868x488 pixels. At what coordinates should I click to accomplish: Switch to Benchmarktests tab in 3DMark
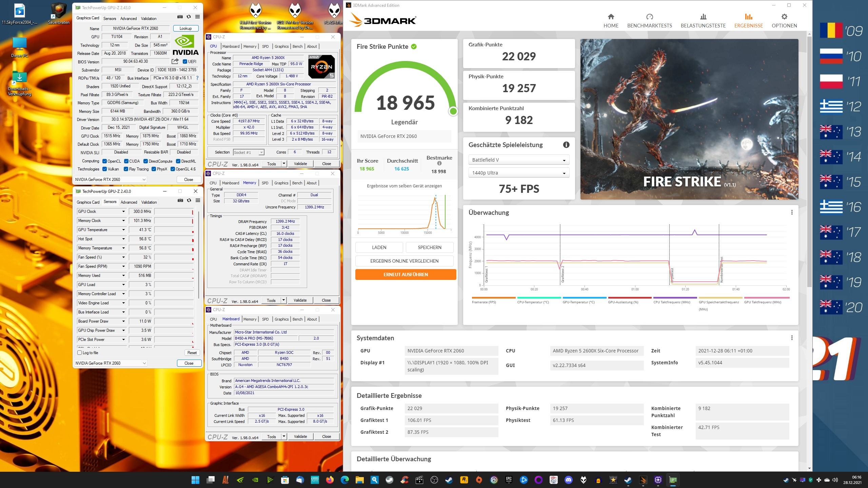coord(649,21)
